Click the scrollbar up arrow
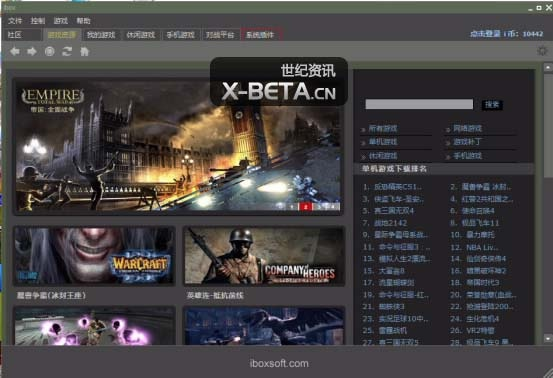553x378 pixels. point(548,67)
